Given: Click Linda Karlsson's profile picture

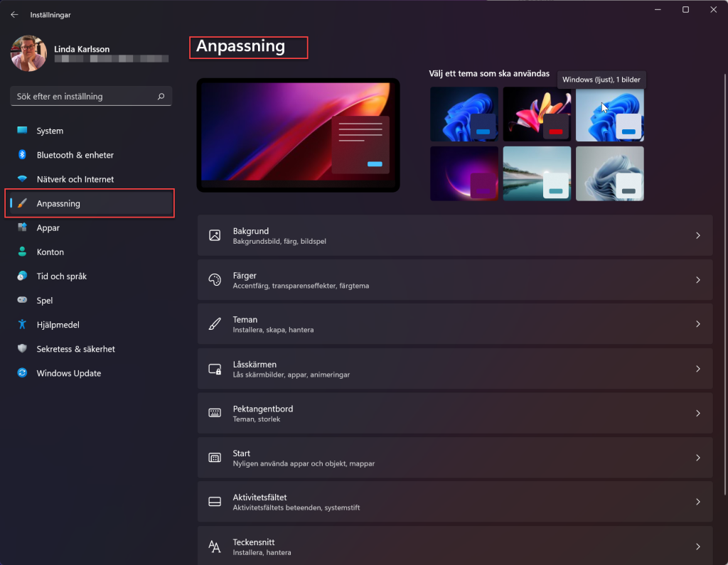Looking at the screenshot, I should pyautogui.click(x=28, y=53).
